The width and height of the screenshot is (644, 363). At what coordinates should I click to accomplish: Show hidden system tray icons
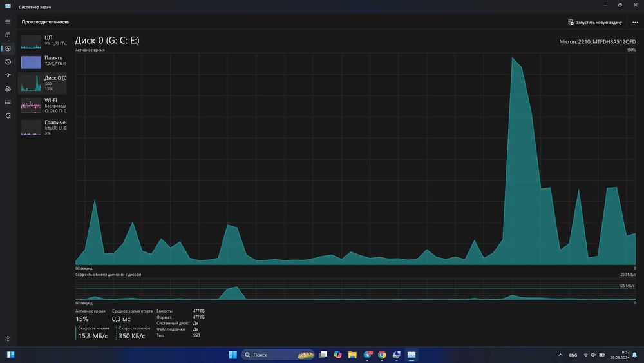pos(560,355)
